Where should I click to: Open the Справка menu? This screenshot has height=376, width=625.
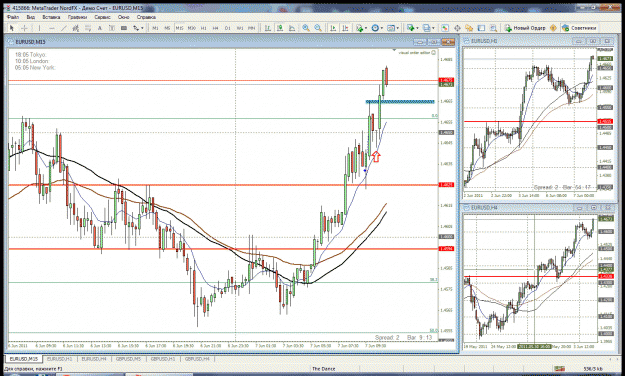pos(146,17)
